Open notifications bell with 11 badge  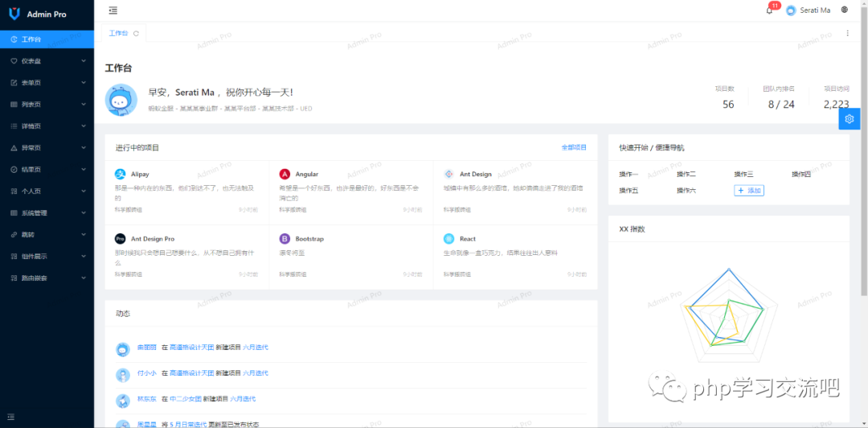(769, 10)
